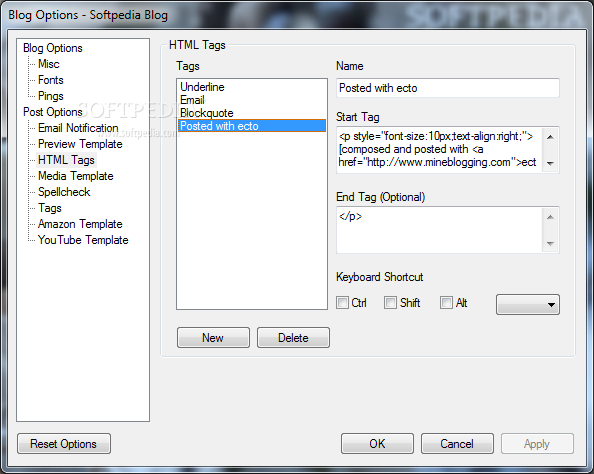Click the Name input field
Image resolution: width=594 pixels, height=474 pixels.
pyautogui.click(x=447, y=88)
